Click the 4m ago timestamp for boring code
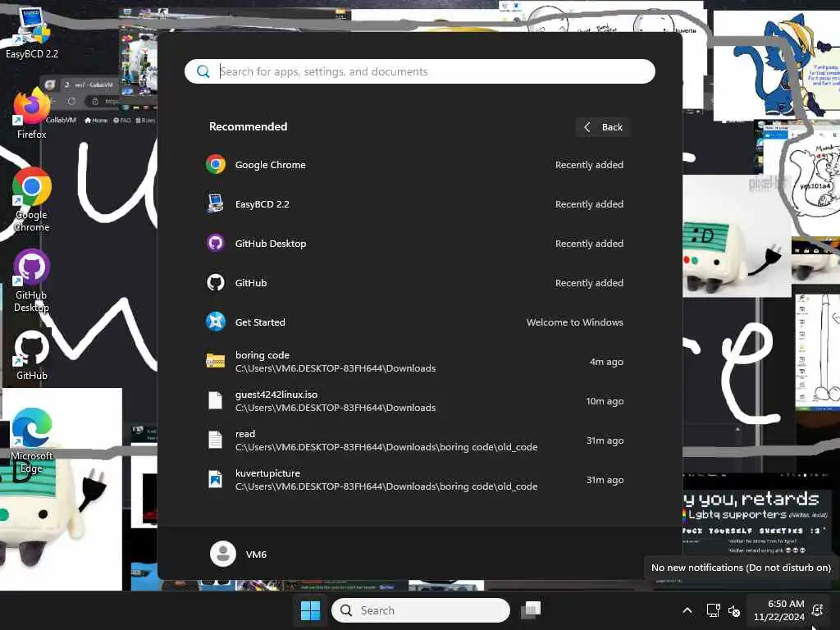840x630 pixels. coord(606,362)
